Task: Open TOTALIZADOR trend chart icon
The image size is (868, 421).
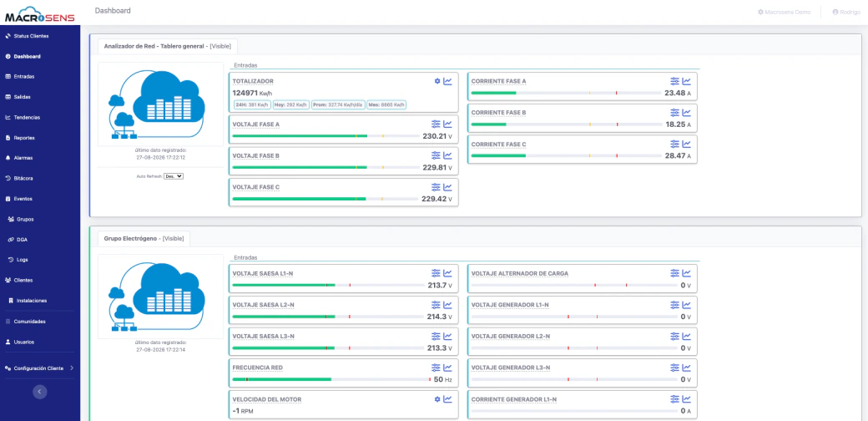Action: click(447, 81)
